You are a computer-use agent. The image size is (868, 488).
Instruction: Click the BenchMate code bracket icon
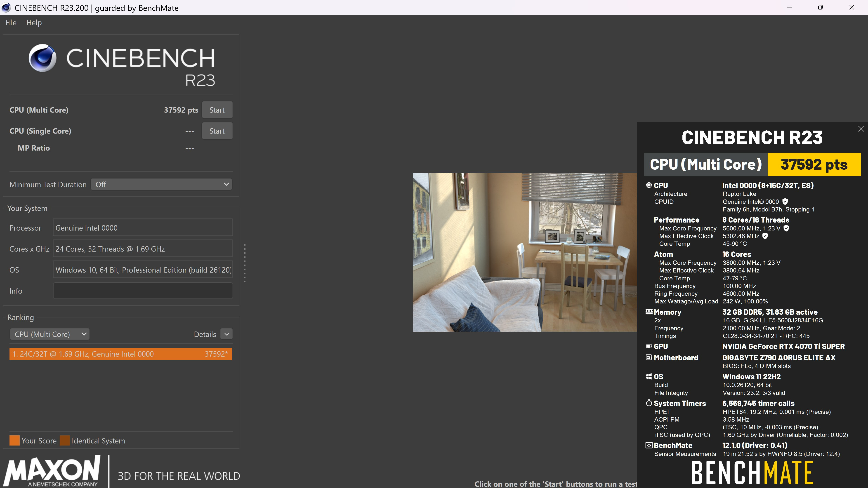649,445
